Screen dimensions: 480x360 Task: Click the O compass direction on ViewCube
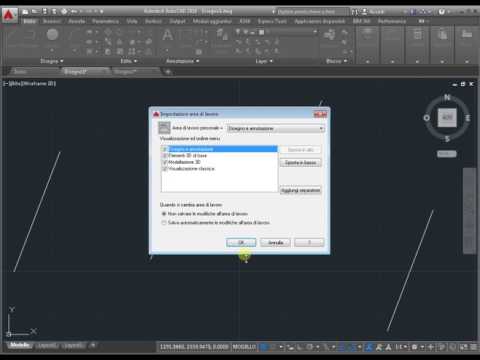click(426, 118)
